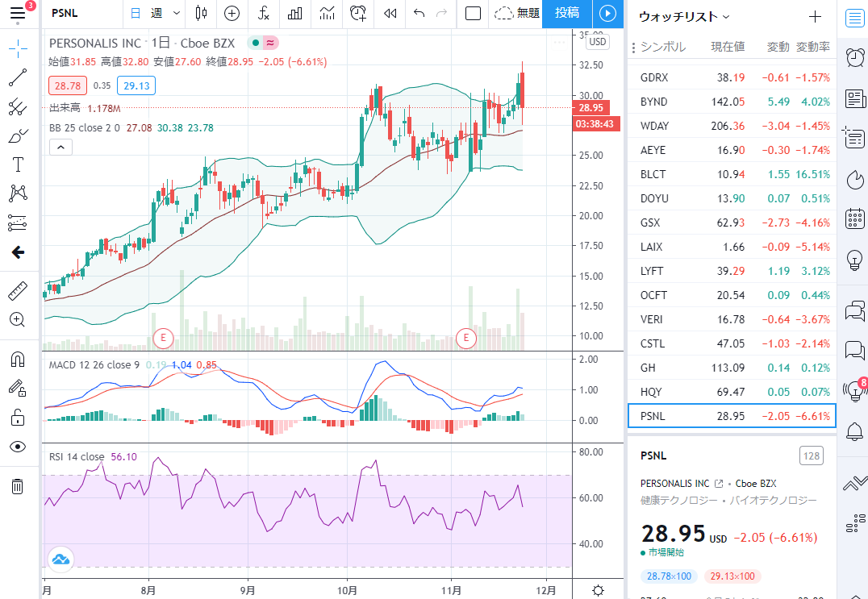The width and height of the screenshot is (868, 599).
Task: Open the watchlist panel icon in right sidebar
Action: pyautogui.click(x=855, y=19)
